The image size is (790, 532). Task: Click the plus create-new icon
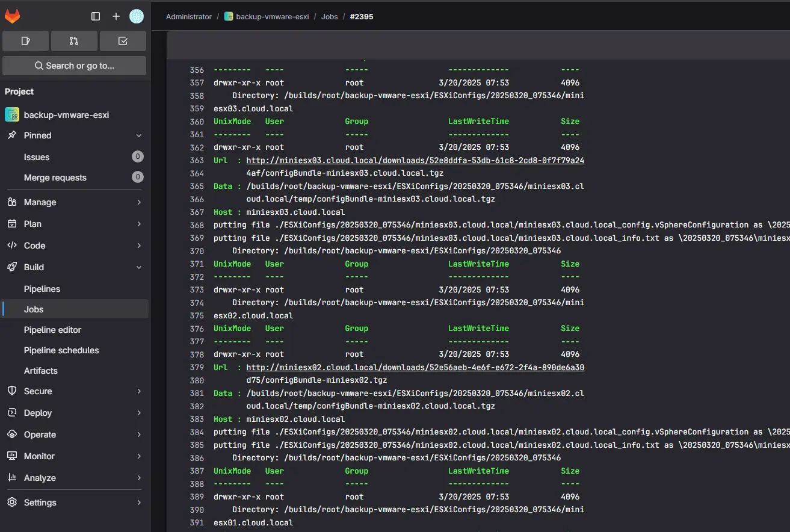tap(116, 16)
